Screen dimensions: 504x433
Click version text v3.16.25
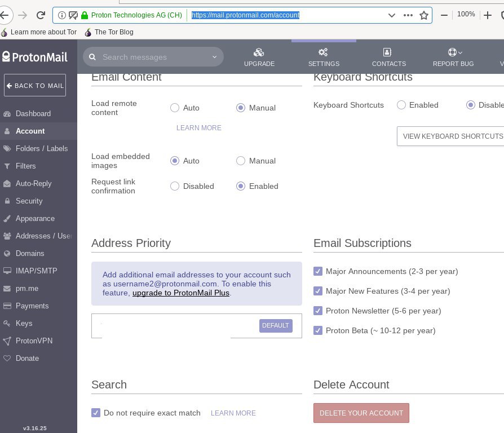coord(35,428)
